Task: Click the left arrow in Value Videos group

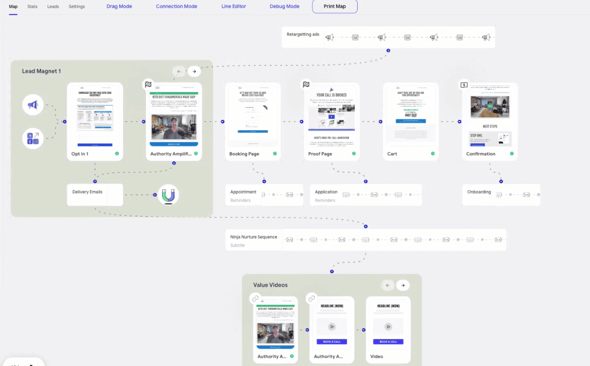Action: pyautogui.click(x=388, y=285)
